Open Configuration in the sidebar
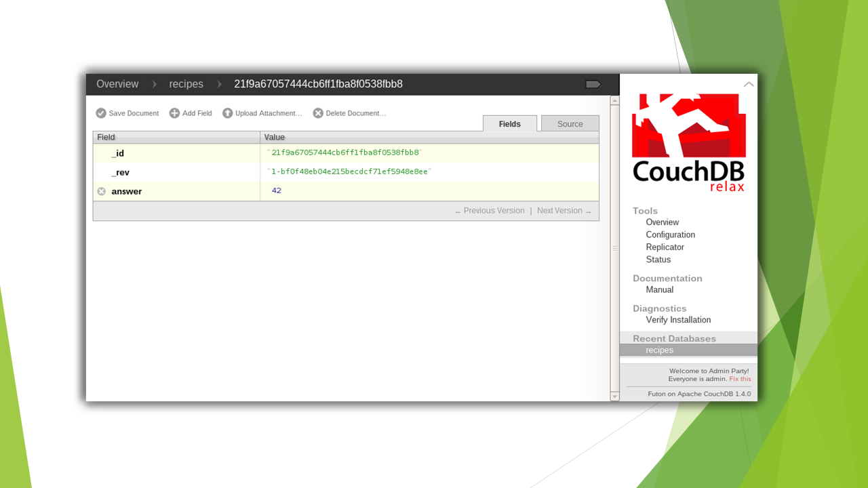This screenshot has height=488, width=868. pos(671,235)
